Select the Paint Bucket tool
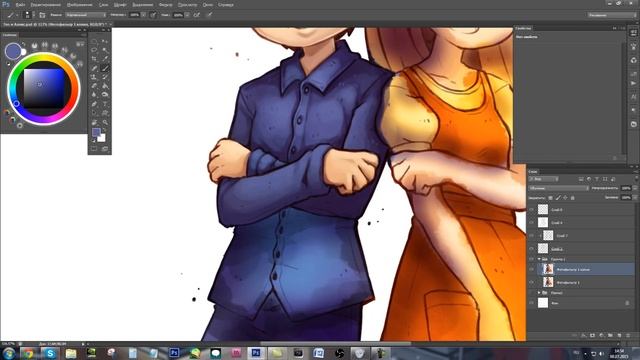 105,86
